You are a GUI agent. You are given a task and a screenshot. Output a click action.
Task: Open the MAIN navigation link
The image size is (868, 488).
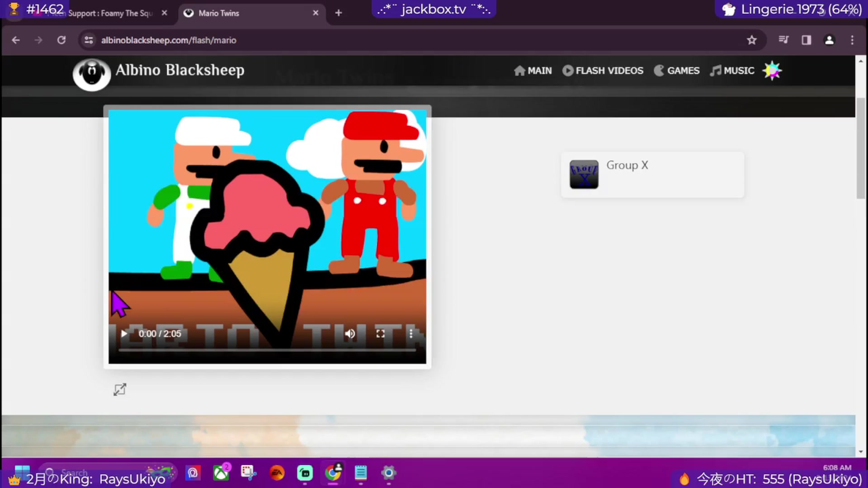point(533,70)
